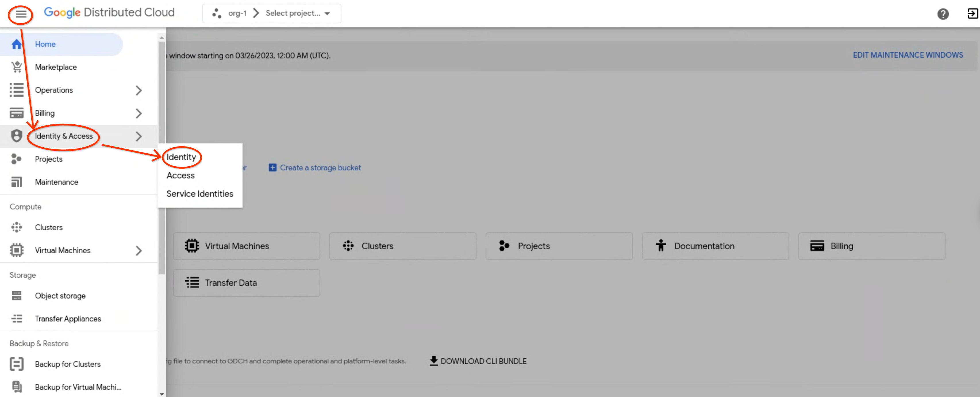Click the hamburger navigation menu icon
980x397 pixels.
point(21,14)
